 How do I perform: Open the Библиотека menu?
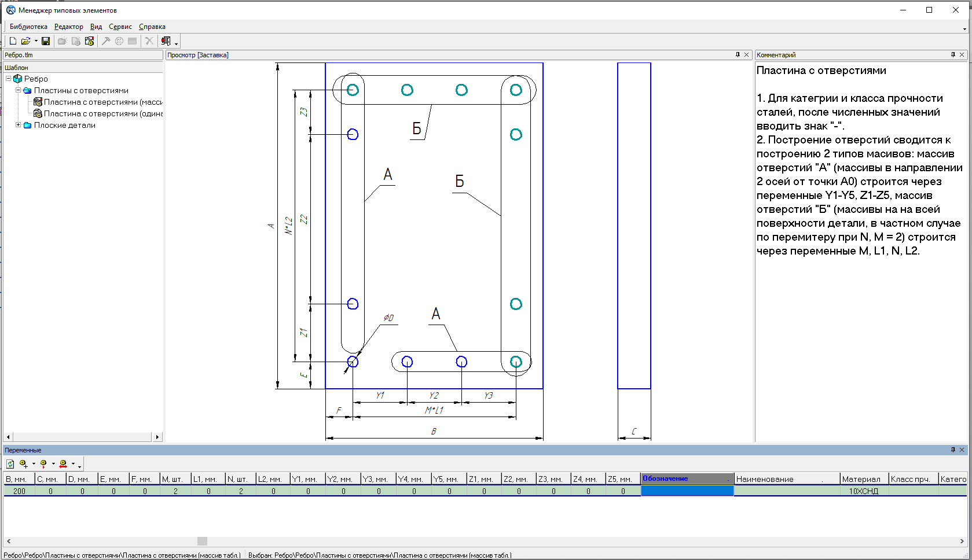(x=28, y=27)
